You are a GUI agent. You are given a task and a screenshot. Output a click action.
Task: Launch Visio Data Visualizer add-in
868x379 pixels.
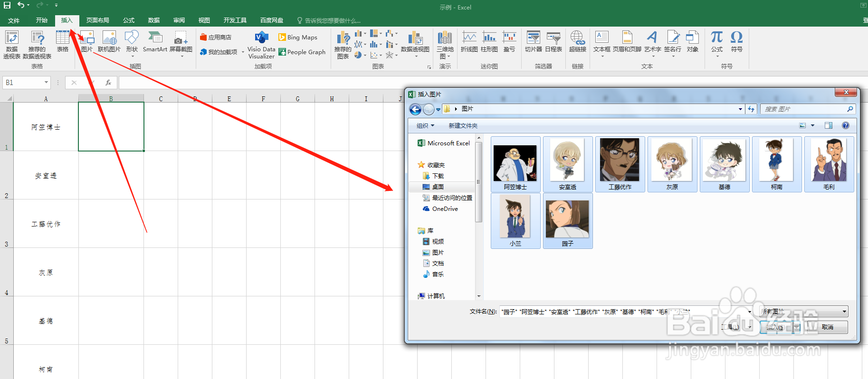pos(261,44)
